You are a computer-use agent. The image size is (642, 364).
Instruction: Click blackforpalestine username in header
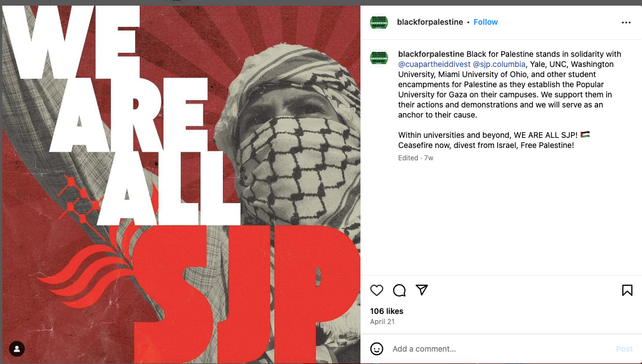(x=430, y=22)
